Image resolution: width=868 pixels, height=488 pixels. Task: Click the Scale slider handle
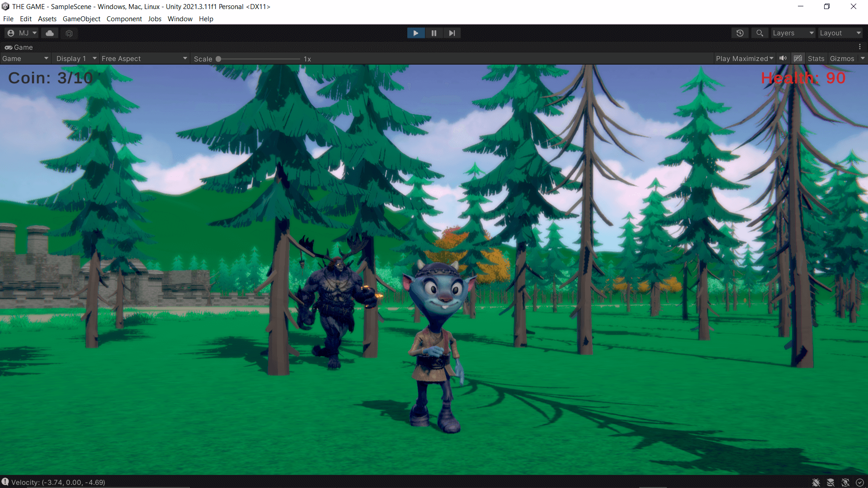point(218,59)
